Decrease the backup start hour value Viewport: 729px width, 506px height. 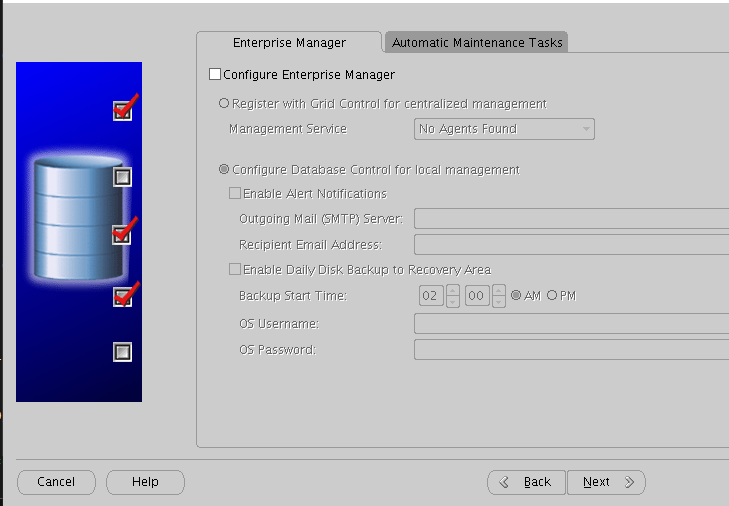point(453,302)
